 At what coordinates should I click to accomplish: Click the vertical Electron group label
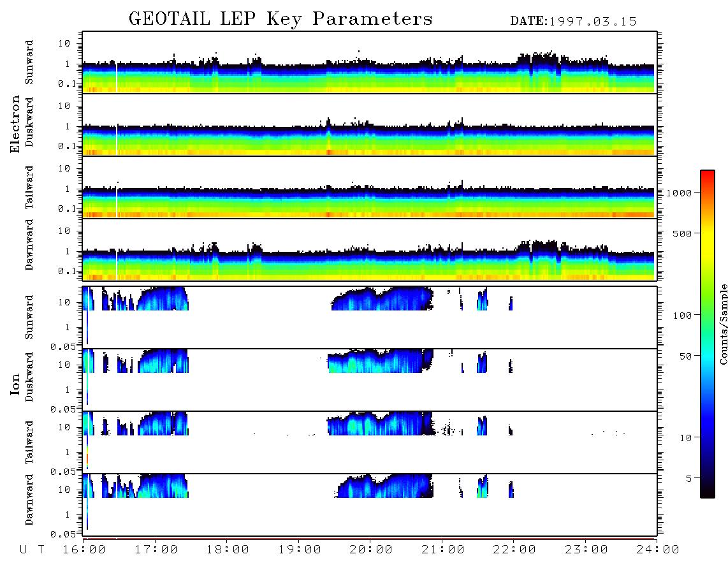pyautogui.click(x=15, y=124)
